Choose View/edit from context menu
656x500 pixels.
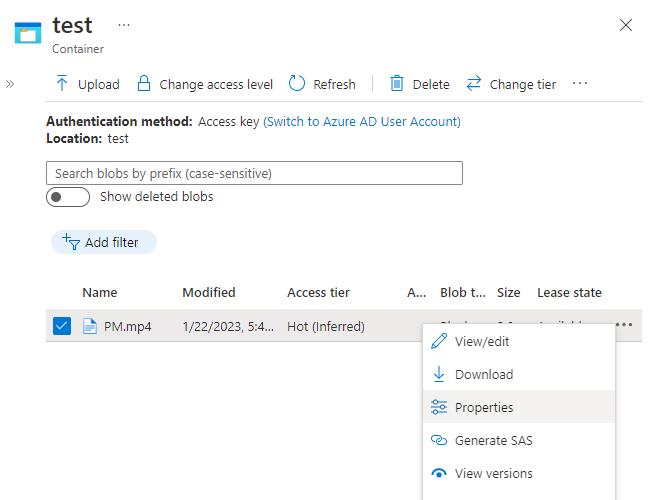tap(519, 341)
